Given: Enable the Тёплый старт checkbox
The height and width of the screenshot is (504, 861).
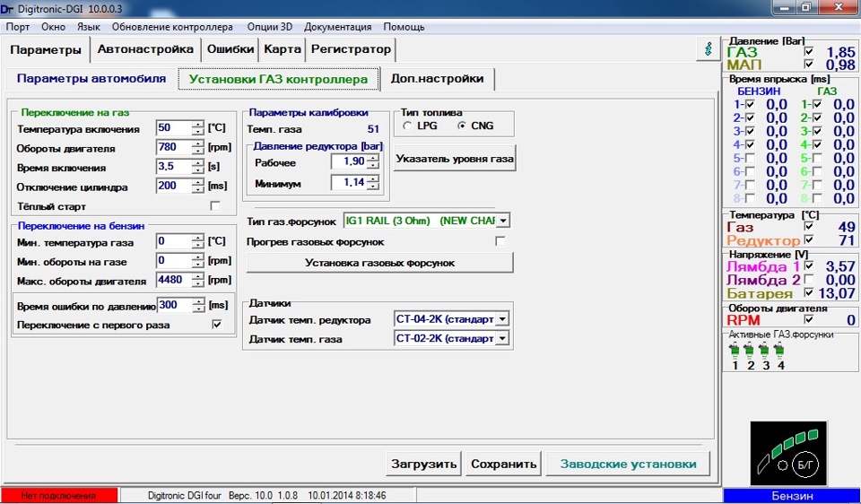Looking at the screenshot, I should coord(215,206).
